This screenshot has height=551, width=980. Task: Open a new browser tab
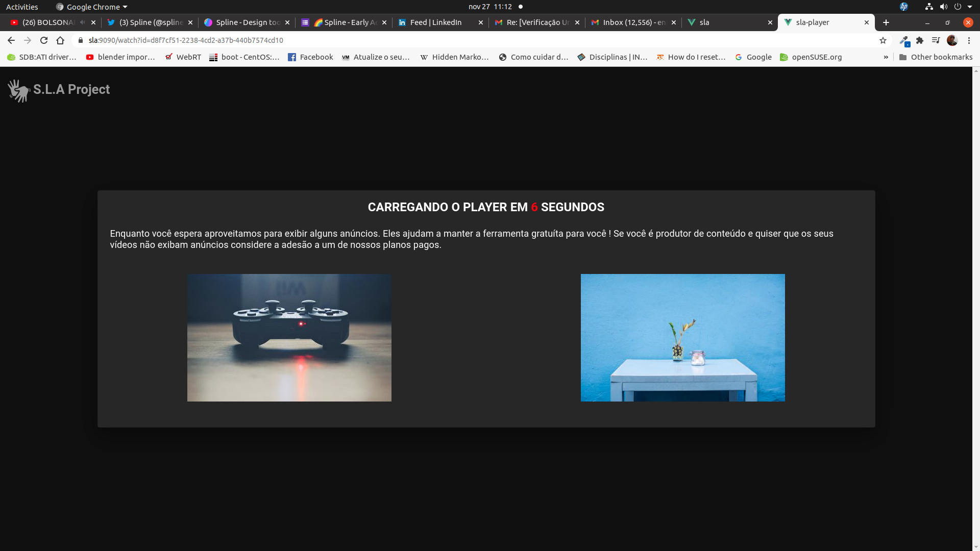(886, 22)
